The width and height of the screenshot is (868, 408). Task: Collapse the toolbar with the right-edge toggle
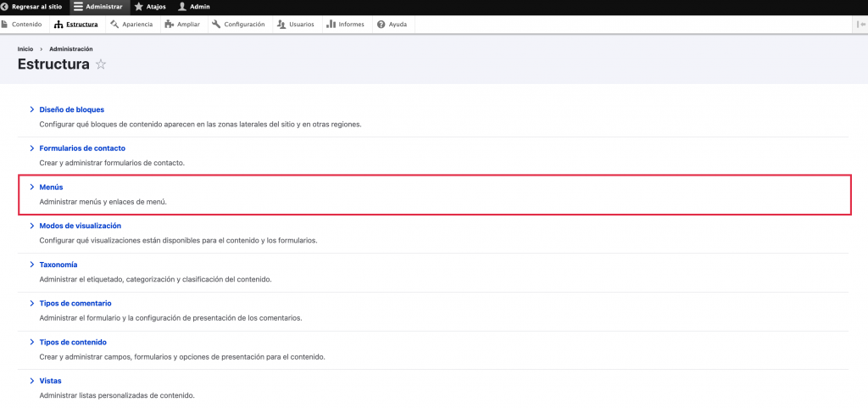point(861,25)
